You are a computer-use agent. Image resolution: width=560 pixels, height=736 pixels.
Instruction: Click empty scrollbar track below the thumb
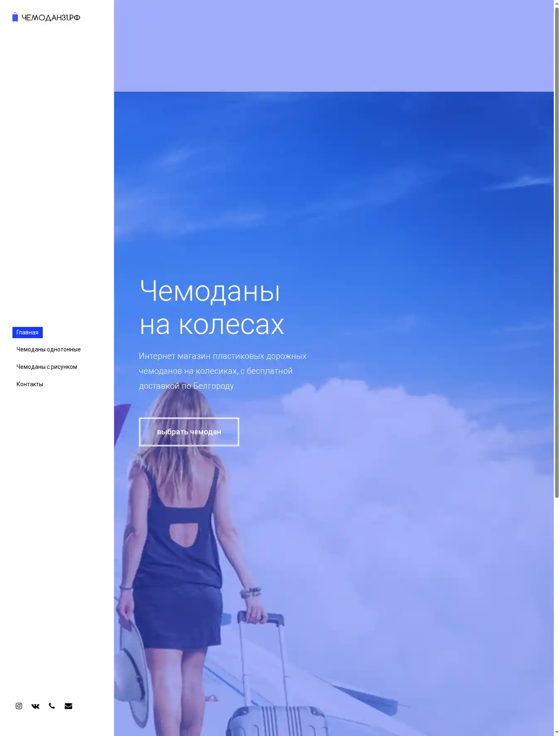[x=557, y=614]
